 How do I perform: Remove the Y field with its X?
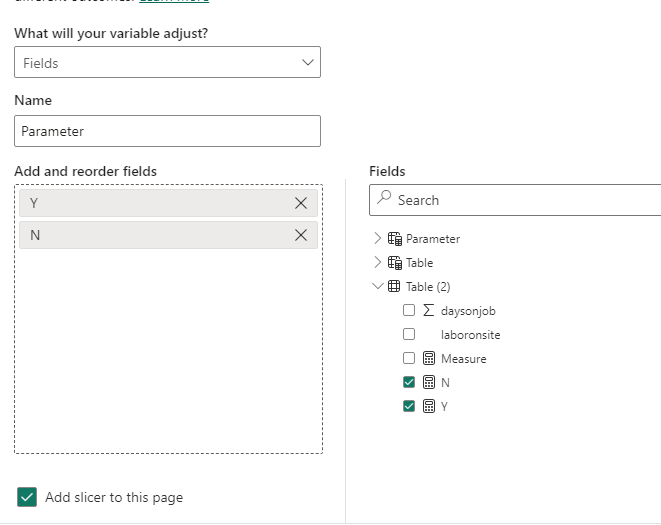click(x=301, y=203)
